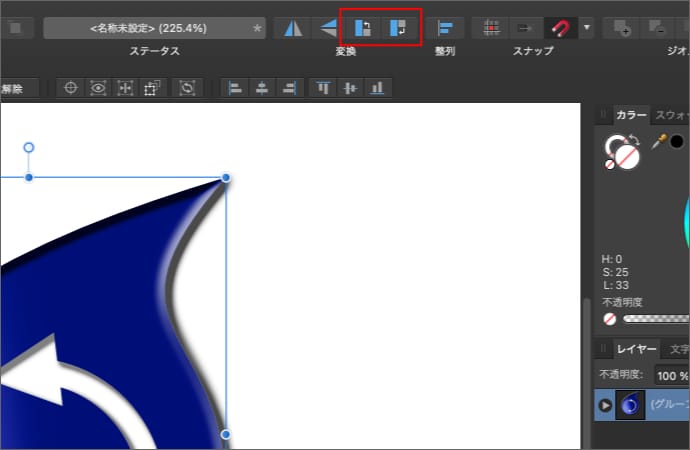Switch to the レイヤー tab
Screen dimensions: 690x450
[x=636, y=349]
